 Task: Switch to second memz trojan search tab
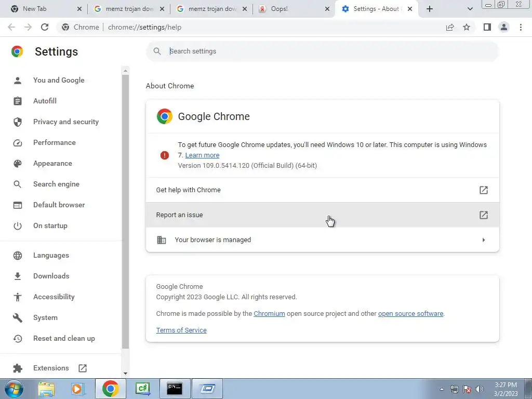tap(207, 9)
